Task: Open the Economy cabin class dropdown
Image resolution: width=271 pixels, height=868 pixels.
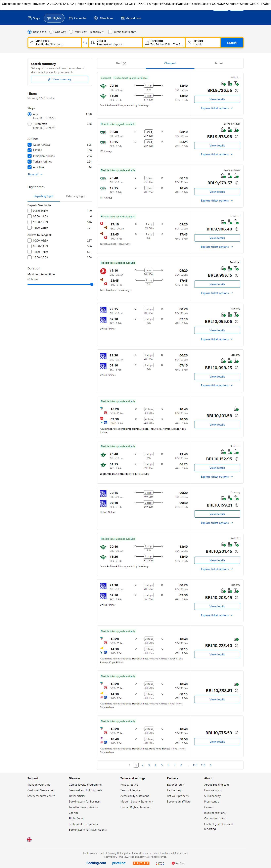Action: (x=97, y=32)
